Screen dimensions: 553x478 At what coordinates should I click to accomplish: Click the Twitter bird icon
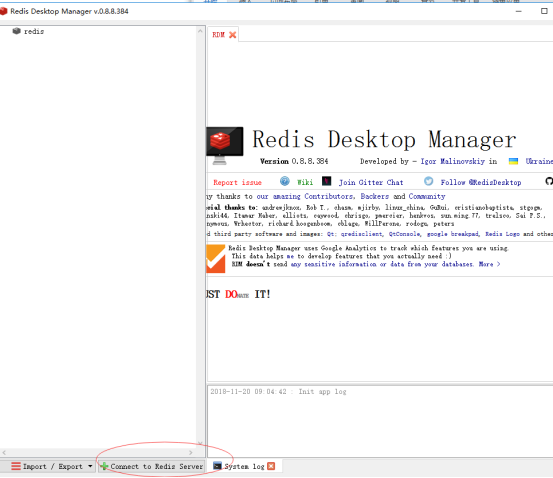429,181
